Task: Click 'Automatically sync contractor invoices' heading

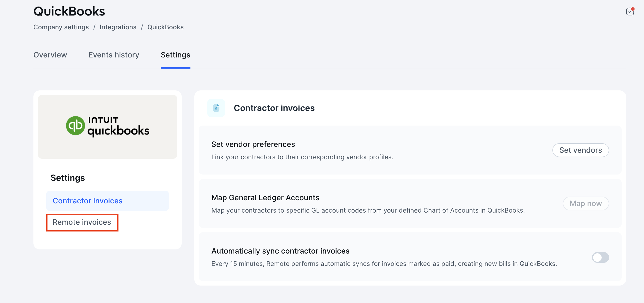Action: pyautogui.click(x=280, y=251)
